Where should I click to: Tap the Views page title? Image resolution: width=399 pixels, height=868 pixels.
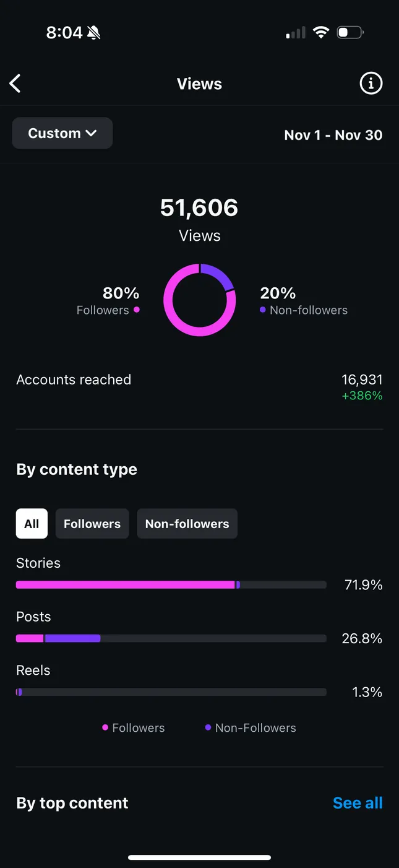pyautogui.click(x=199, y=84)
